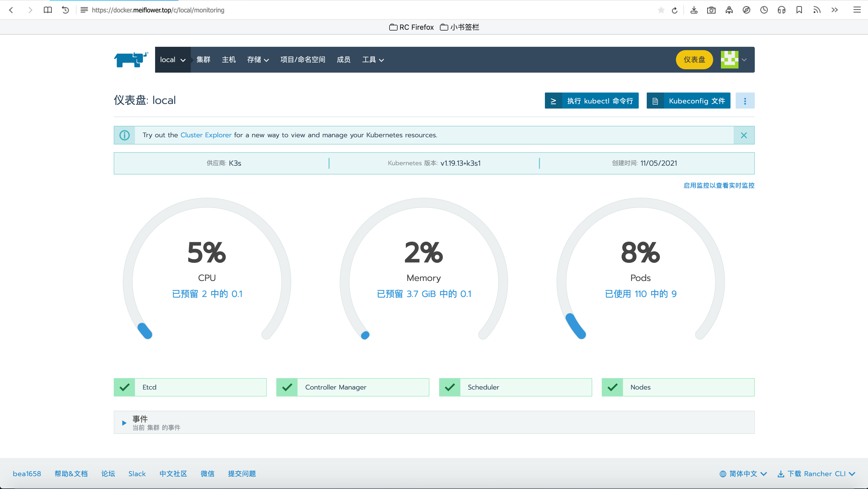Click the user avatar icon
Screen dimensions: 868x489
coord(729,60)
